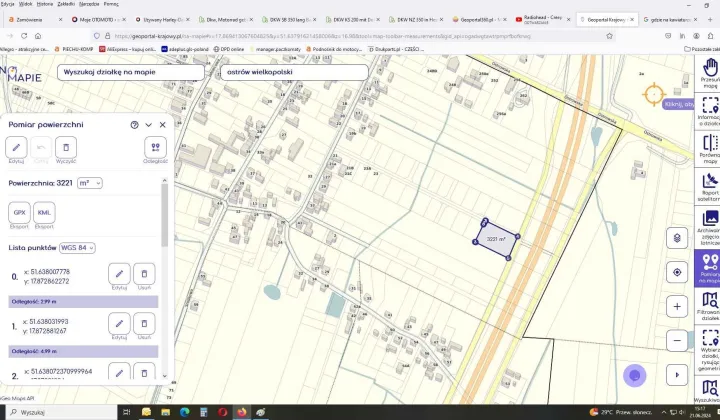Open help for Pomiar powierzchni panel
This screenshot has width=720, height=420.
[134, 125]
